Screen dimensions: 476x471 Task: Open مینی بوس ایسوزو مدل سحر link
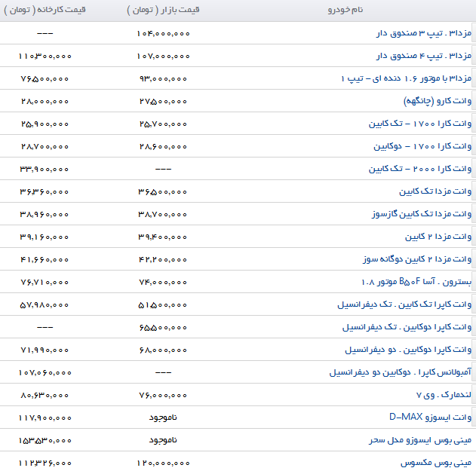click(420, 440)
